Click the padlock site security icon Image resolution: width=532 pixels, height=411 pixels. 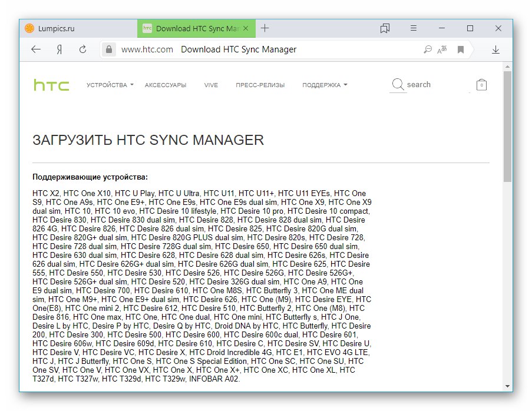108,49
